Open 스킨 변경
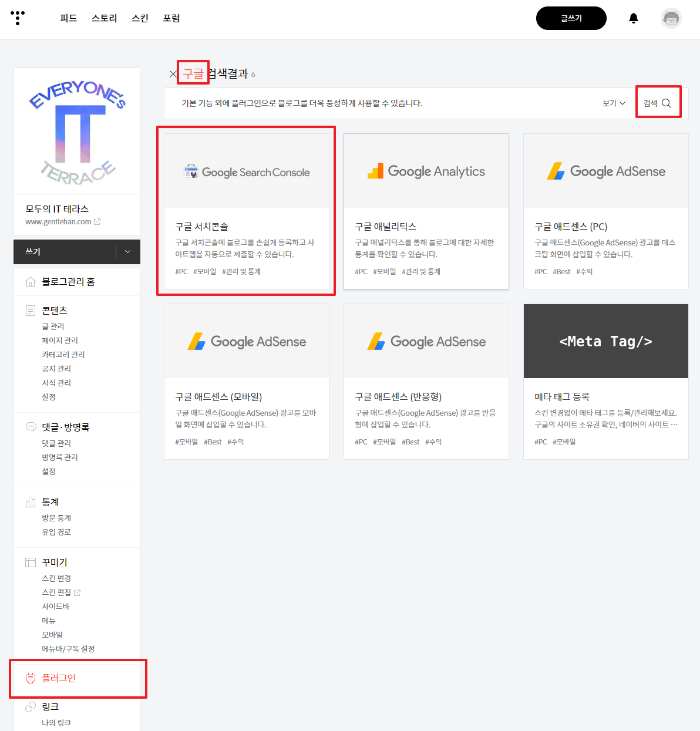The image size is (700, 731). pyautogui.click(x=56, y=578)
